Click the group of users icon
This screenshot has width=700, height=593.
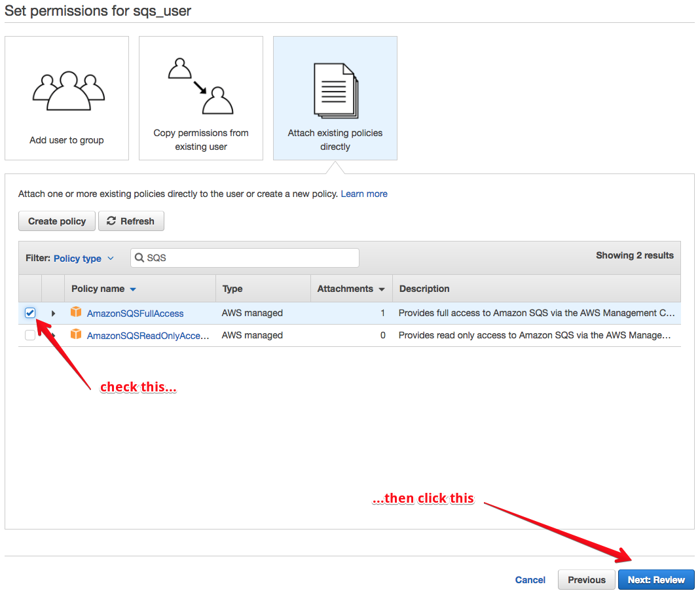pyautogui.click(x=68, y=90)
